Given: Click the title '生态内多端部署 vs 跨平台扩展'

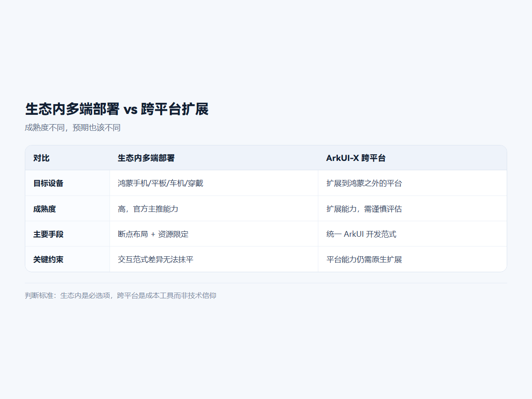Looking at the screenshot, I should [117, 109].
